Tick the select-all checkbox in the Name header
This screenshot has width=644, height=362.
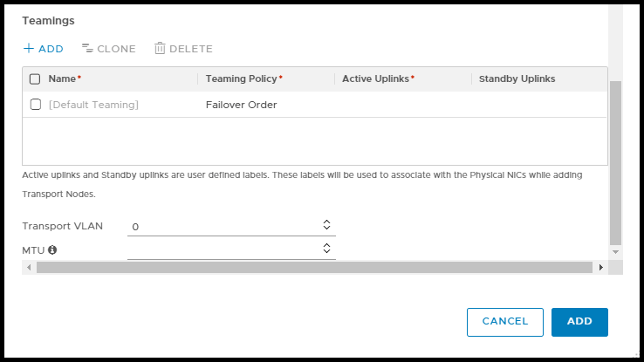pyautogui.click(x=35, y=79)
